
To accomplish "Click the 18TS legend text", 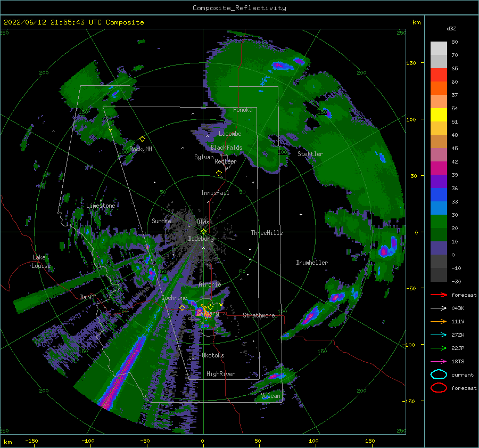I will tap(458, 362).
